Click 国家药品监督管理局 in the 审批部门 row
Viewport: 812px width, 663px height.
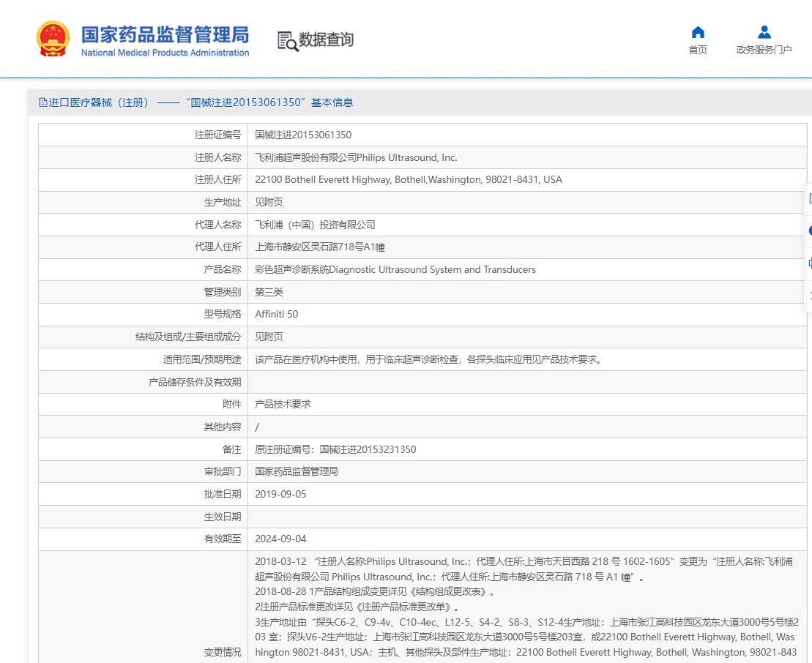click(297, 471)
